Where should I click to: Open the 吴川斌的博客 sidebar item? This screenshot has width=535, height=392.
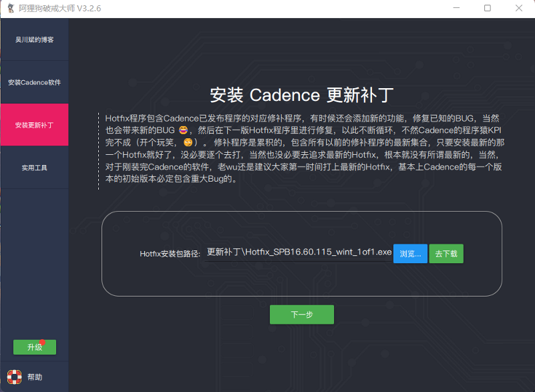[x=35, y=39]
